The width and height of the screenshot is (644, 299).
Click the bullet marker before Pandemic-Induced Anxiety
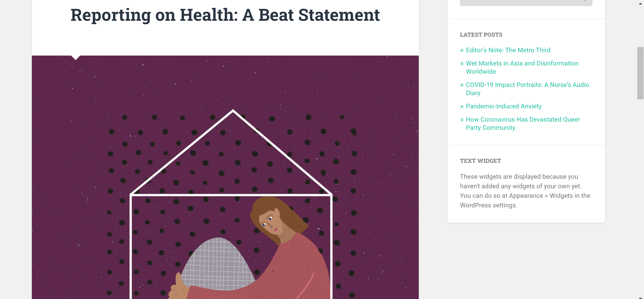pos(462,107)
